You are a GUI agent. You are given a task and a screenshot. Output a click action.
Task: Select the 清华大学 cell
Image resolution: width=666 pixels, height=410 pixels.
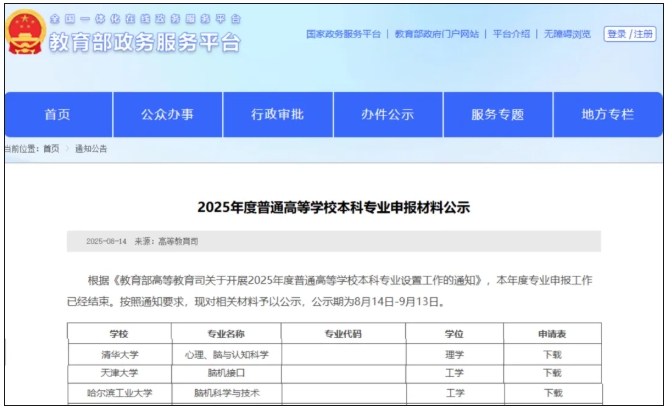pos(119,354)
